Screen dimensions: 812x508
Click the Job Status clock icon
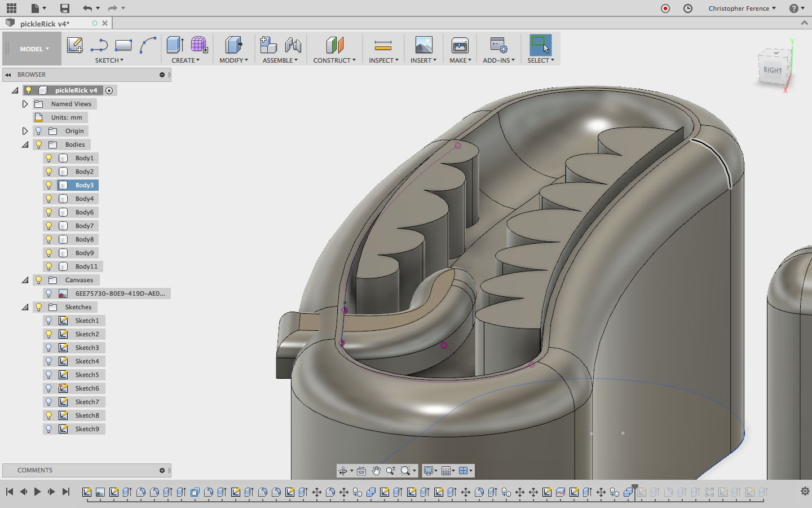pos(687,8)
